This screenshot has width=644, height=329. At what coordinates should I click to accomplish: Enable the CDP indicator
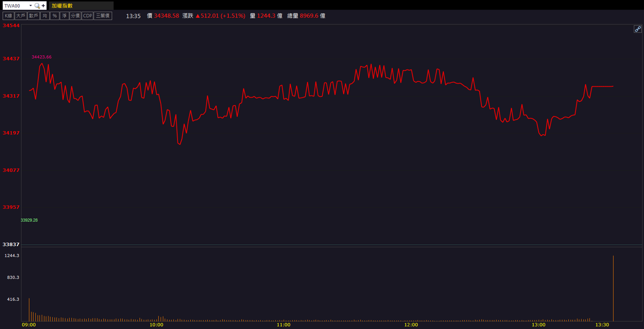pyautogui.click(x=87, y=16)
